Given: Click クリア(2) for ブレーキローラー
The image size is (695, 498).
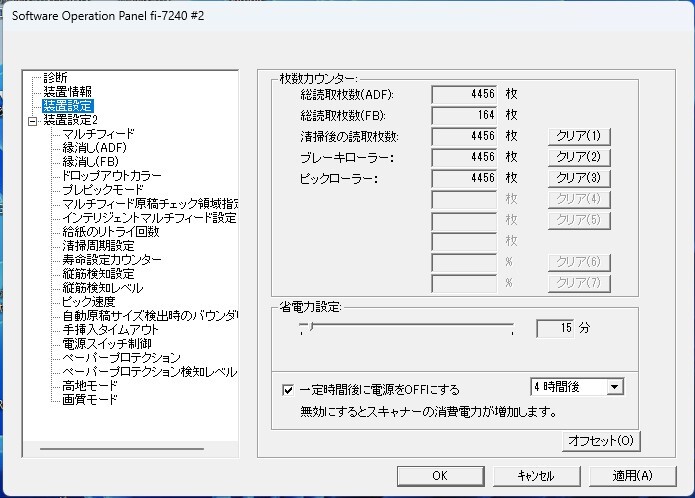Looking at the screenshot, I should (x=579, y=157).
